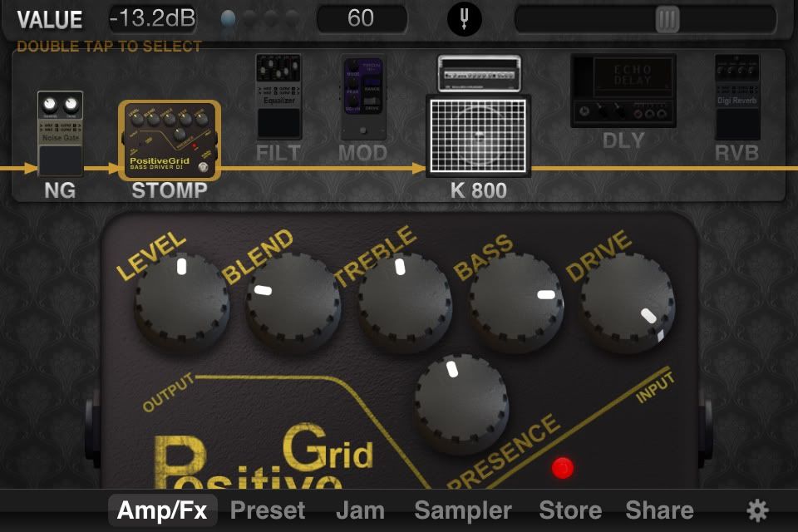The width and height of the screenshot is (798, 532).
Task: Open the tuner fork icon
Action: click(x=464, y=19)
